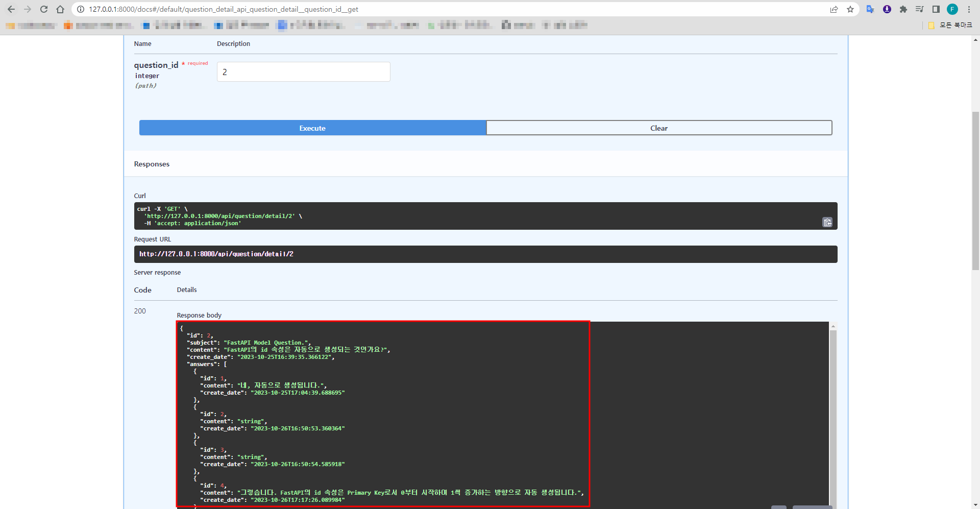Click the Request URL label

pyautogui.click(x=153, y=239)
